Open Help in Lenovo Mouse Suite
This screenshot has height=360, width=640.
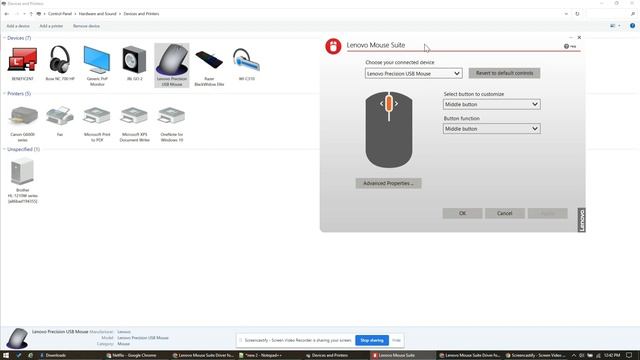click(x=570, y=47)
